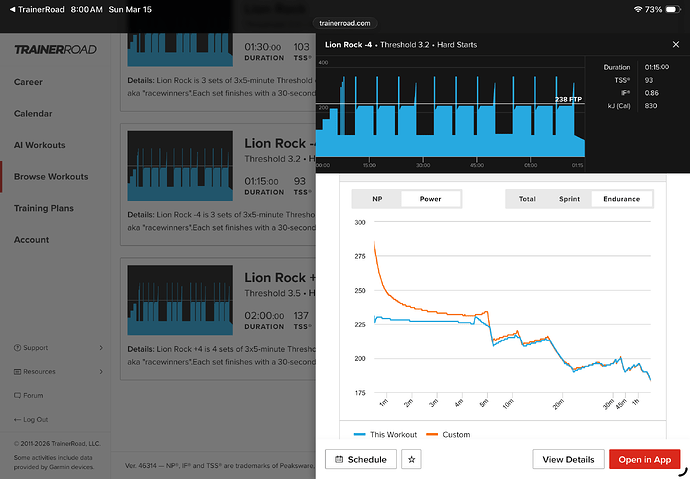Click the calendar icon in Schedule button
690x479 pixels.
(339, 459)
